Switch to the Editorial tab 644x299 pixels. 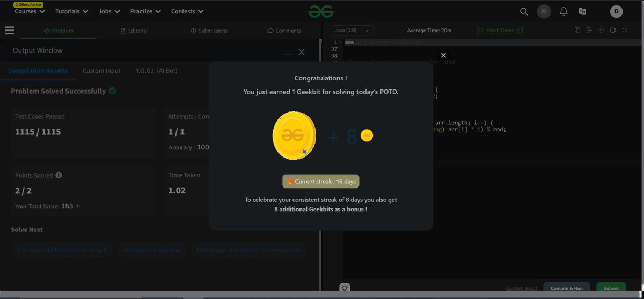pos(134,31)
